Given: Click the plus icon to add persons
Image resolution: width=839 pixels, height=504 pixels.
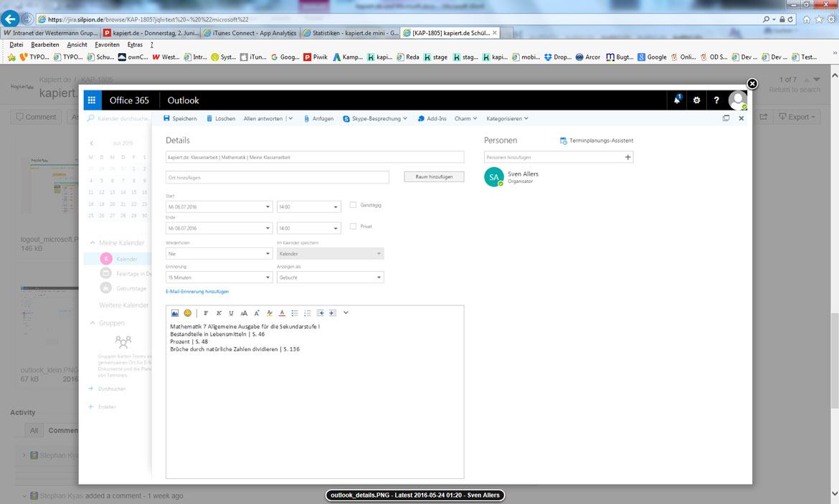Looking at the screenshot, I should click(628, 157).
